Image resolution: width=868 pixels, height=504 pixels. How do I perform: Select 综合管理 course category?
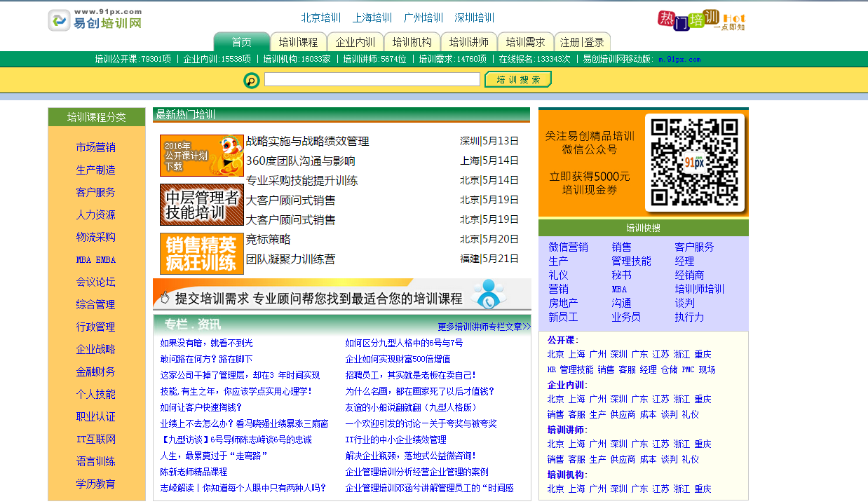pos(96,304)
